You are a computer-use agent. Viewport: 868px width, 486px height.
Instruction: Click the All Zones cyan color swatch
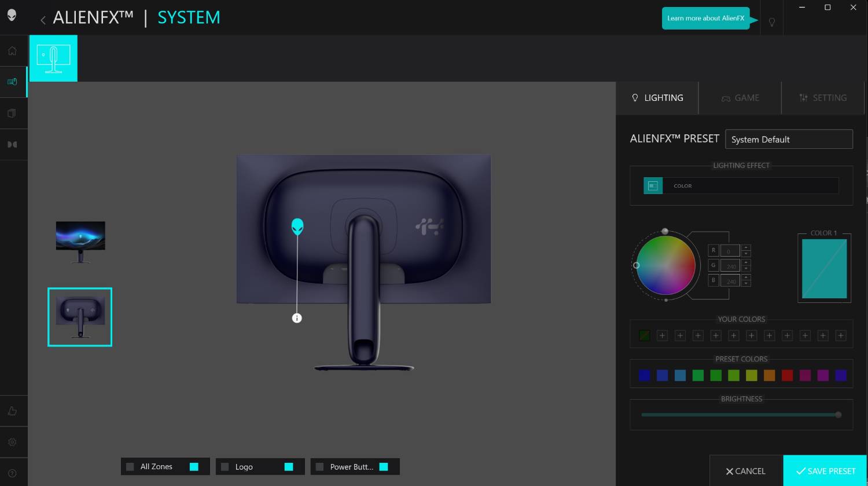click(194, 466)
